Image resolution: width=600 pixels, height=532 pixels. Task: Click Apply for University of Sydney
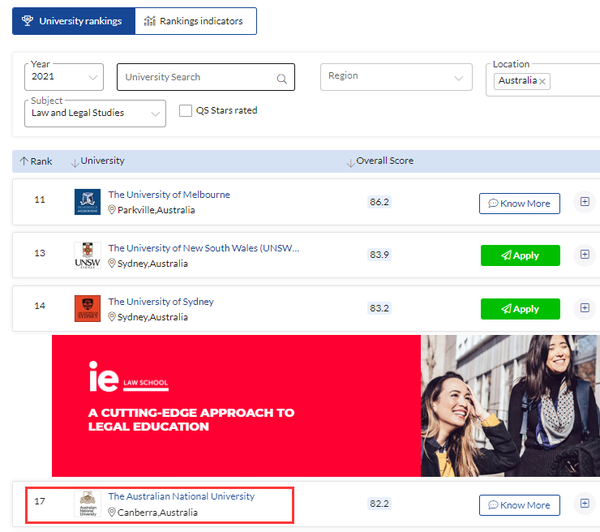point(520,309)
